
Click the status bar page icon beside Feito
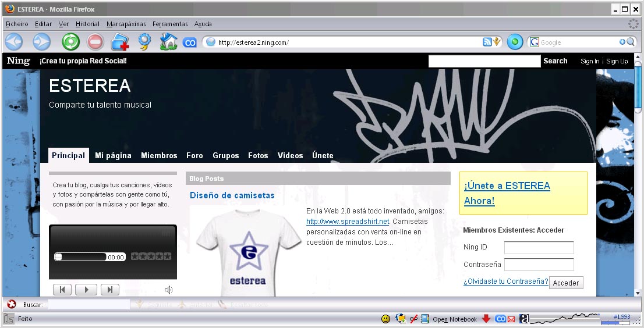9,319
